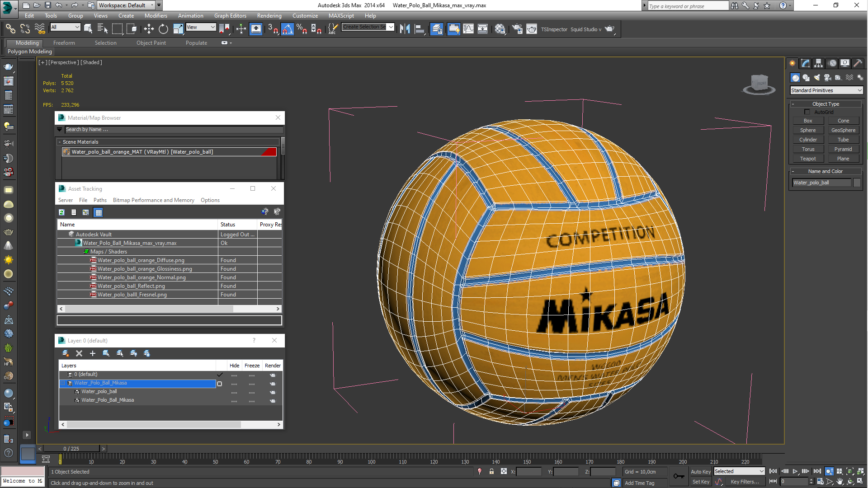The image size is (868, 488).
Task: Toggle Freeze for Water_polo_ball object row
Action: click(252, 392)
